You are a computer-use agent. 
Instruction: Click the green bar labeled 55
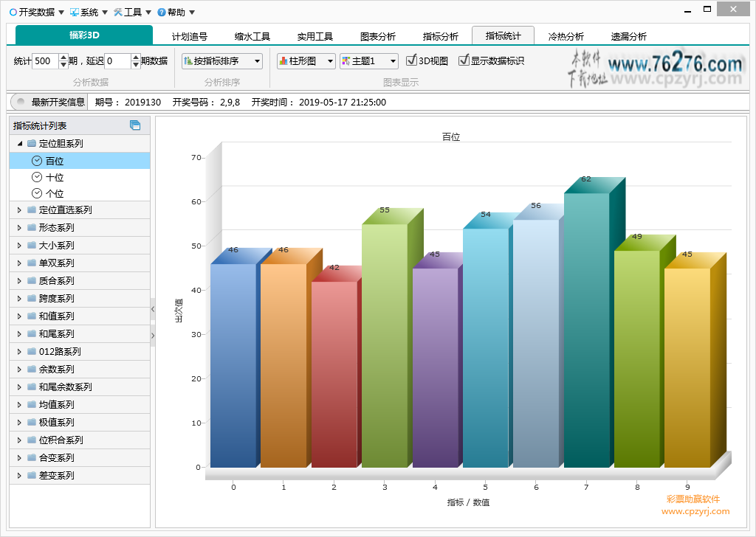385,346
